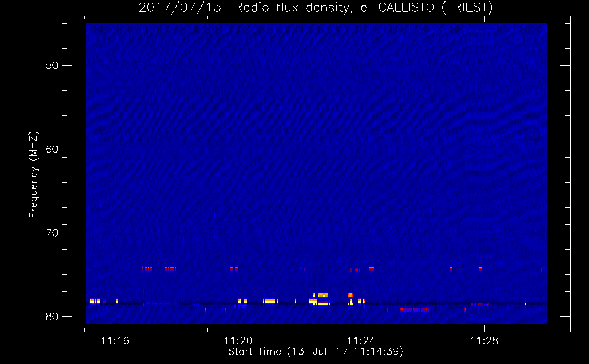
Task: Click the plot title mentioning e-CALLISTO (TRIEST)
Action: coord(316,7)
